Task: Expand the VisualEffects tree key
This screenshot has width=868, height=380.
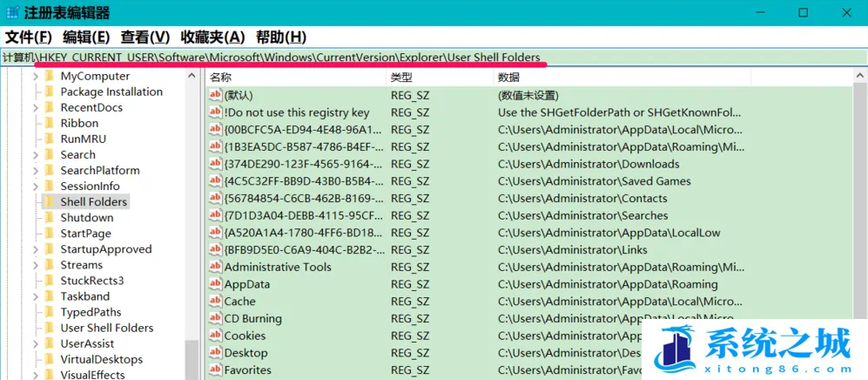Action: point(36,375)
